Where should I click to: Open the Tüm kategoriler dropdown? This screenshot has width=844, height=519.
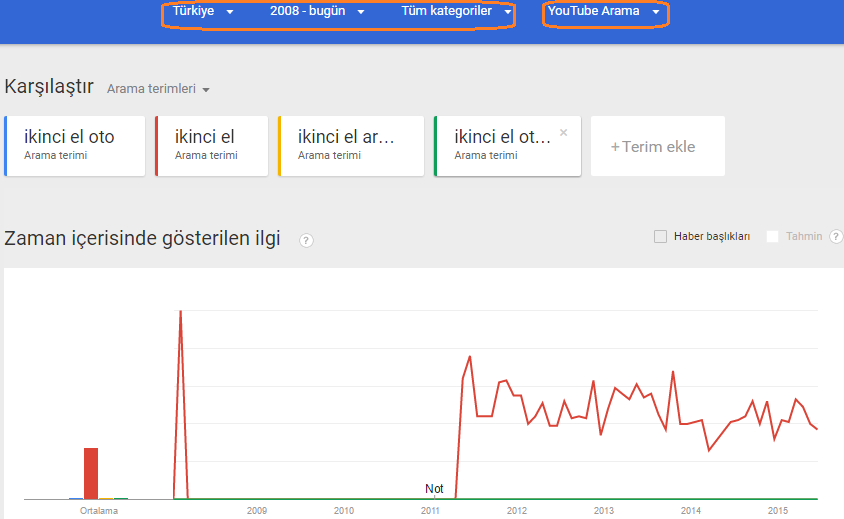pos(456,11)
